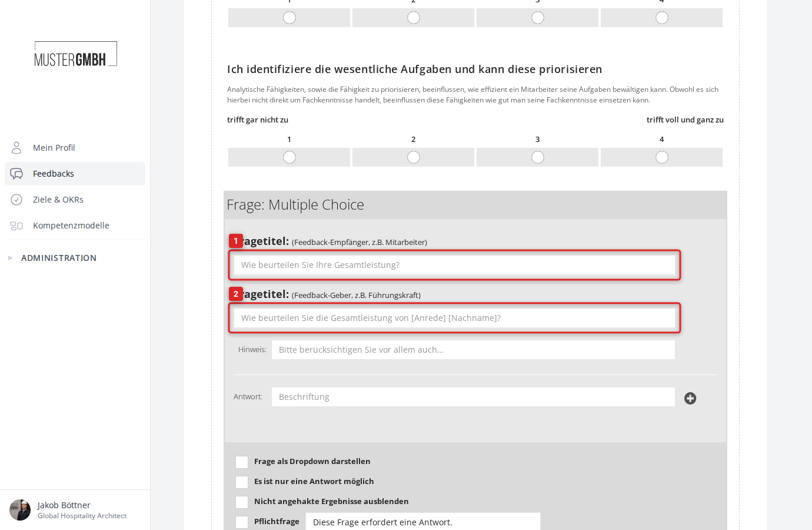Select rating 1 for priorisieren question
This screenshot has width=812, height=530.
[x=289, y=157]
